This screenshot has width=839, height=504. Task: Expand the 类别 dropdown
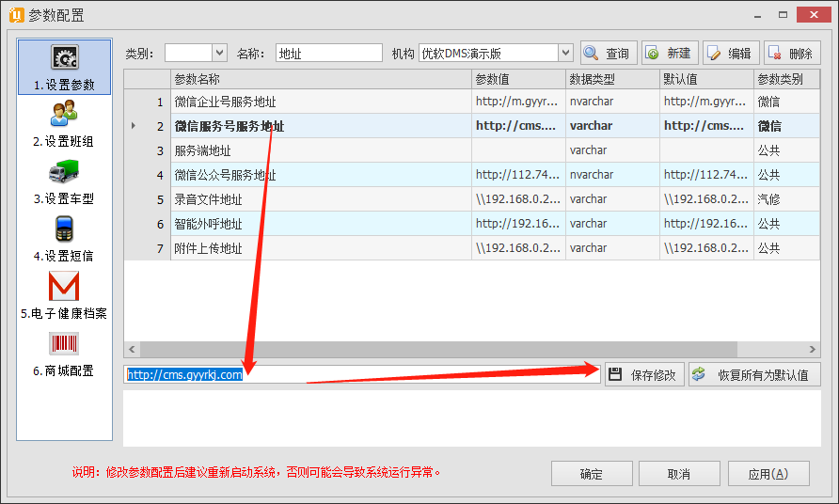coord(219,53)
